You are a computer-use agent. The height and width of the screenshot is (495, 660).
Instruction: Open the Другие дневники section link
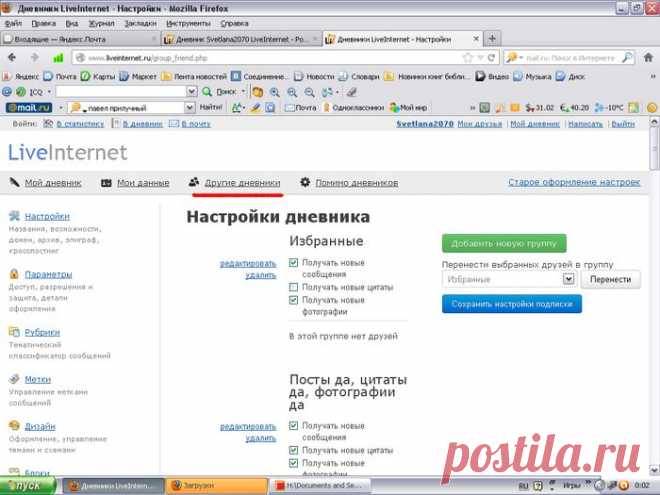242,183
